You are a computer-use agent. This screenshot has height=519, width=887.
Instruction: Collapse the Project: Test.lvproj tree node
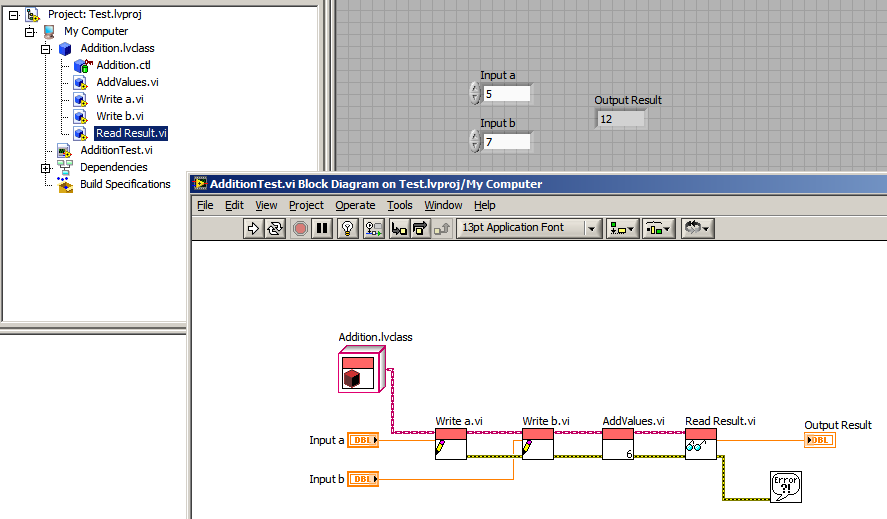click(x=14, y=15)
